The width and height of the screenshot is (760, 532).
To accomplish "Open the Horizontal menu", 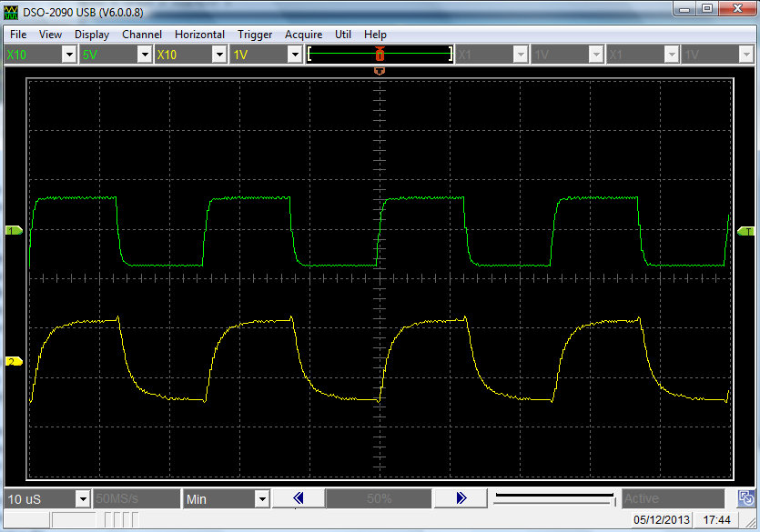I will [199, 35].
